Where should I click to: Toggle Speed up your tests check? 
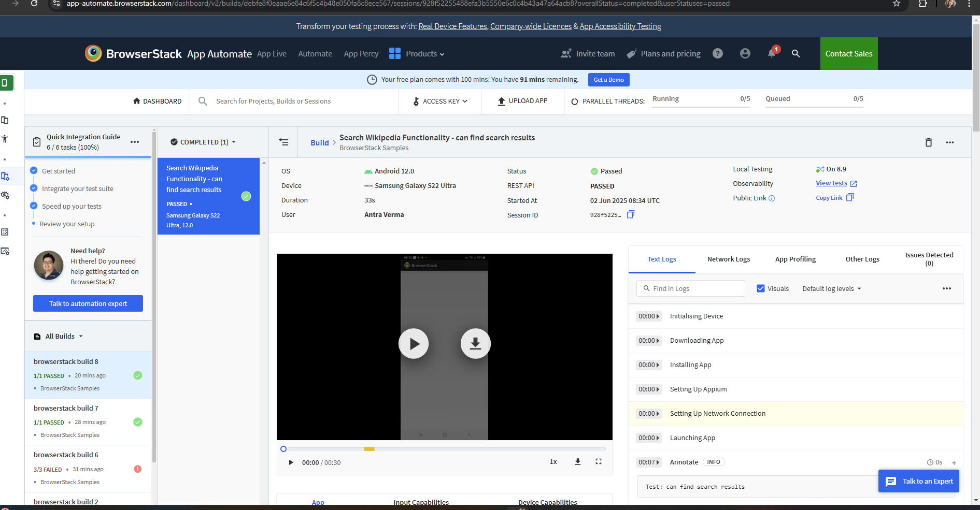(x=34, y=206)
